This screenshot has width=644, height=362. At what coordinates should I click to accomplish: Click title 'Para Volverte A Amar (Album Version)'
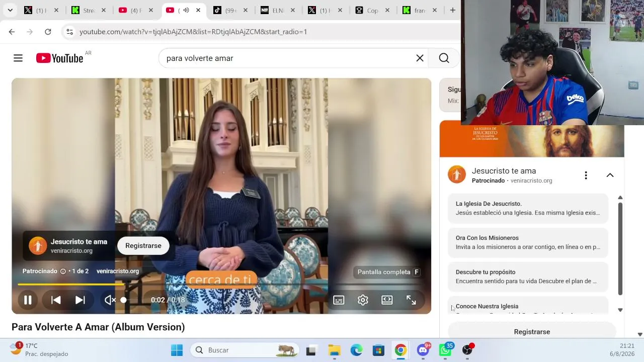[98, 327]
